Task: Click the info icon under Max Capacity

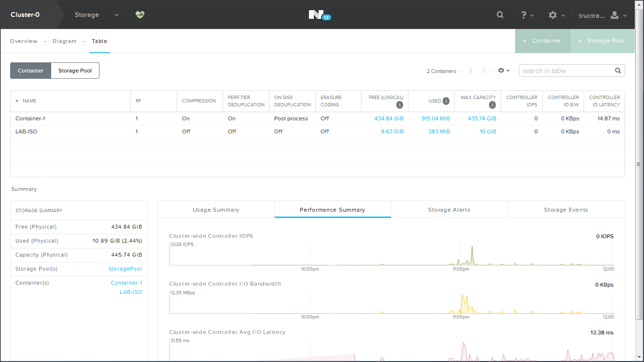Action: 492,105
